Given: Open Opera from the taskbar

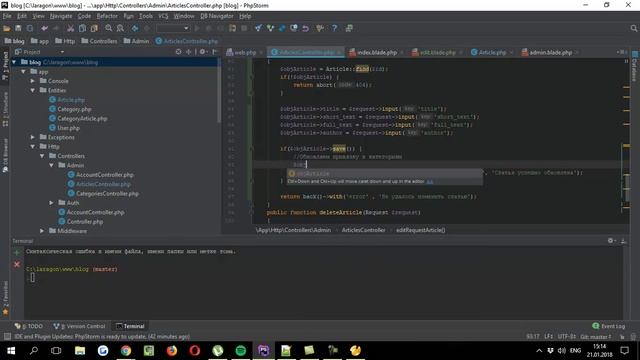Looking at the screenshot, I should click(195, 351).
